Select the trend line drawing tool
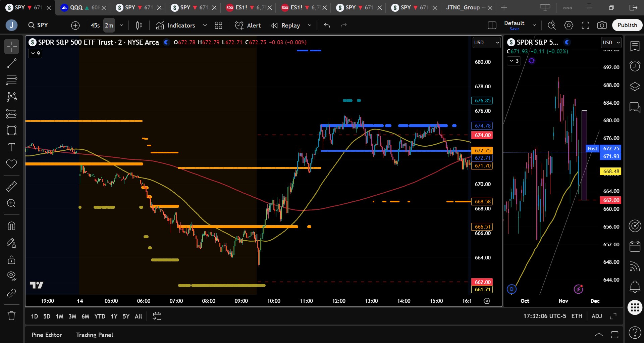This screenshot has height=344, width=644. (11, 63)
